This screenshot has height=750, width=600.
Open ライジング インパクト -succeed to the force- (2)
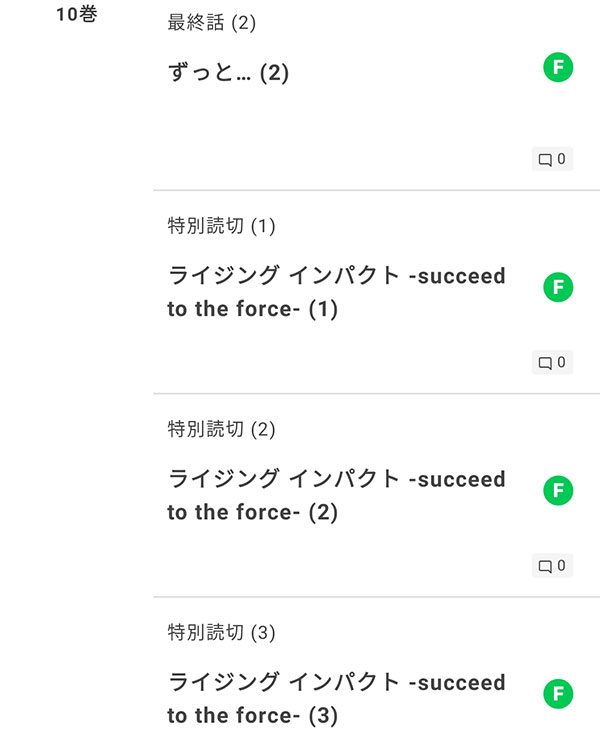pos(336,495)
